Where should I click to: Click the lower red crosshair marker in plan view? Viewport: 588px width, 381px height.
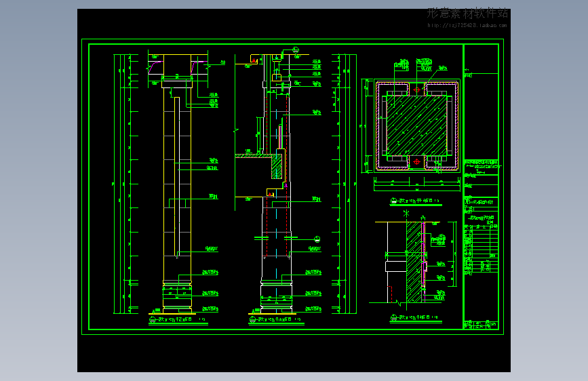click(x=416, y=161)
